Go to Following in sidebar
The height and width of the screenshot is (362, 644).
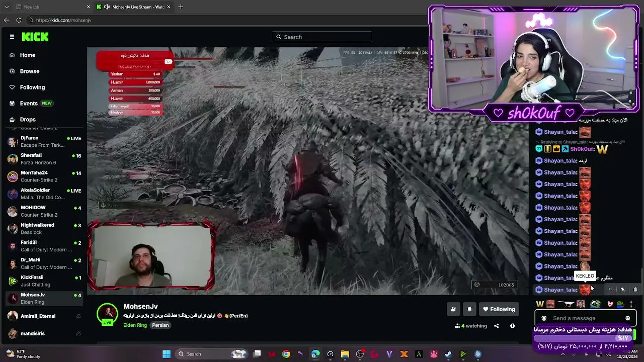[x=32, y=87]
